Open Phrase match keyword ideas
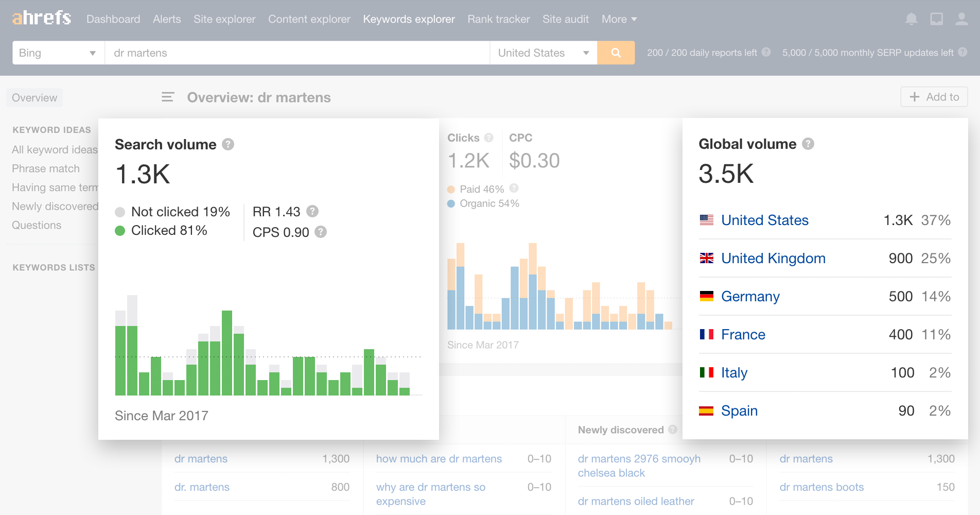Viewport: 980px width, 515px height. point(46,168)
